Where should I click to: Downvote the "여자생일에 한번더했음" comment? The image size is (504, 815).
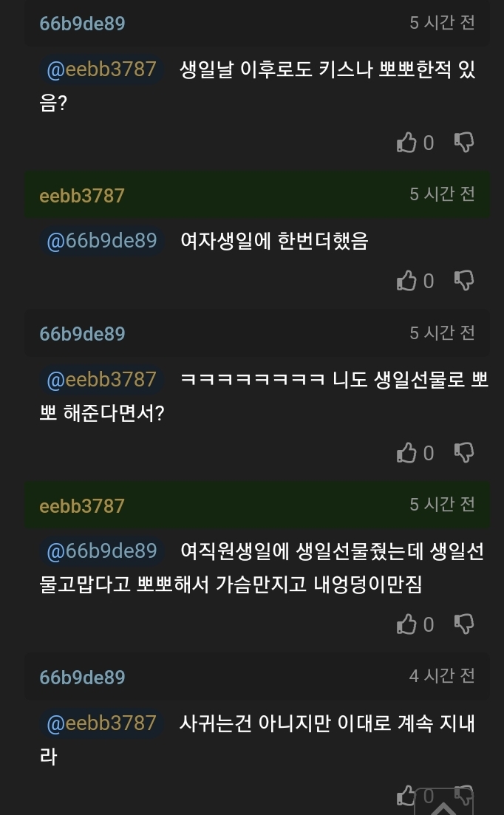click(464, 281)
